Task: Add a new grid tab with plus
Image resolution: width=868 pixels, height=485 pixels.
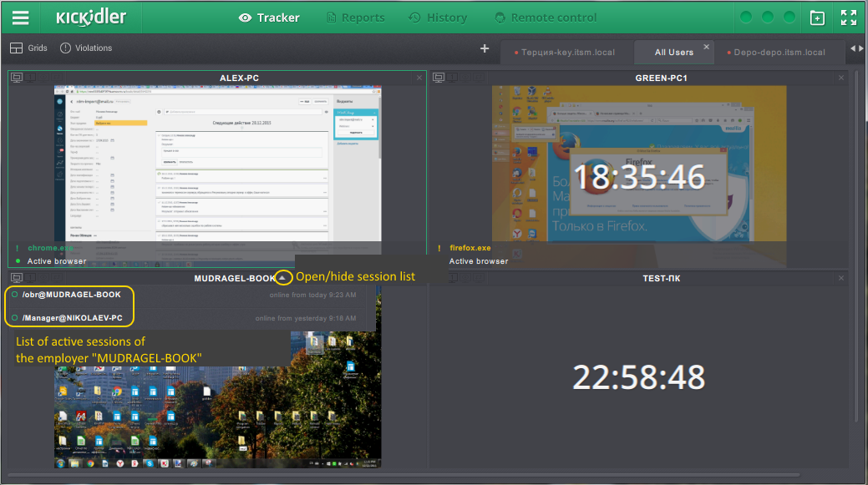Action: click(x=485, y=48)
